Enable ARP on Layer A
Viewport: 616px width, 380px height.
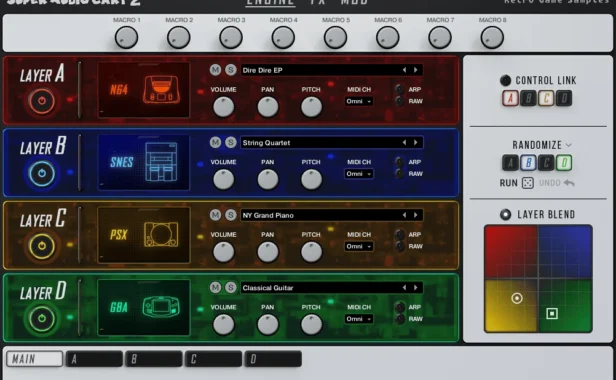point(400,89)
